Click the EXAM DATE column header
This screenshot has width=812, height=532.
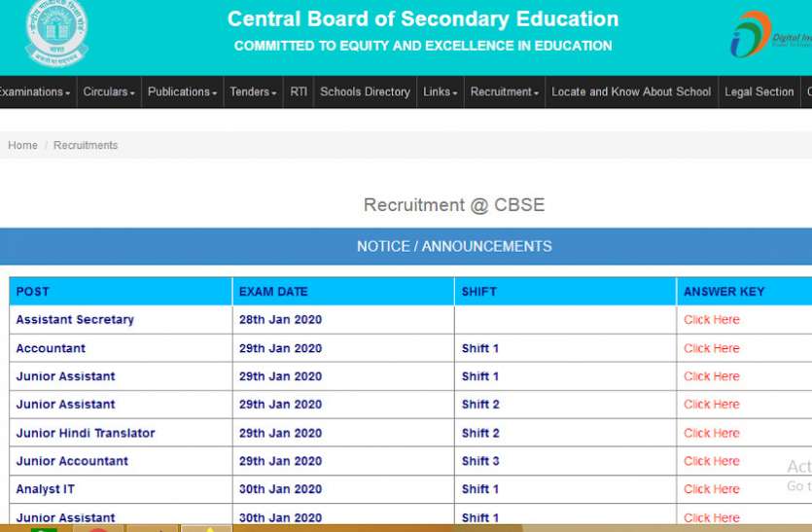(x=343, y=291)
